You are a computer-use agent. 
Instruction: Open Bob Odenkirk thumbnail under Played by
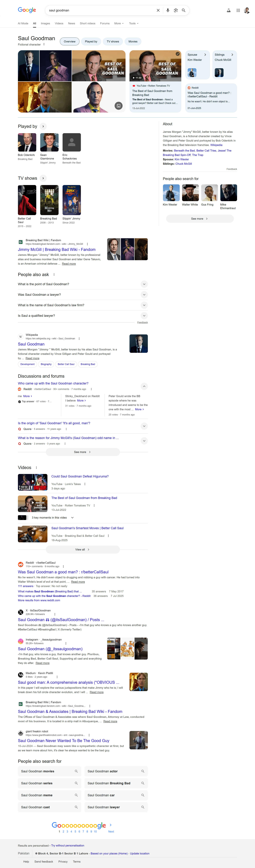pyautogui.click(x=27, y=142)
